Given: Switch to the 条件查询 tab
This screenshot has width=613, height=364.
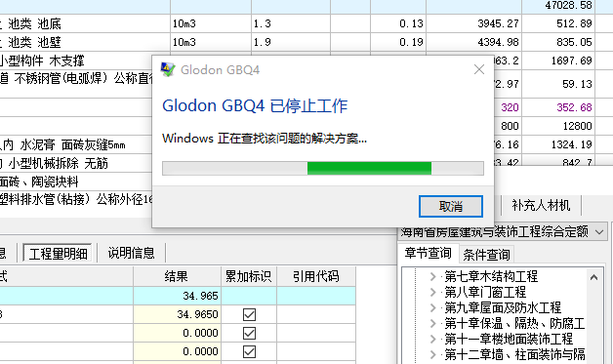Looking at the screenshot, I should coord(486,255).
